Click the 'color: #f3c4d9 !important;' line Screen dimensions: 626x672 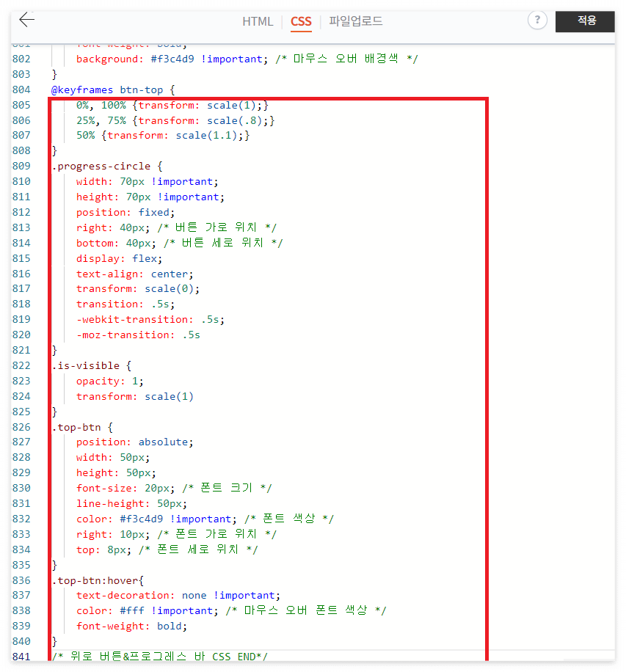156,519
